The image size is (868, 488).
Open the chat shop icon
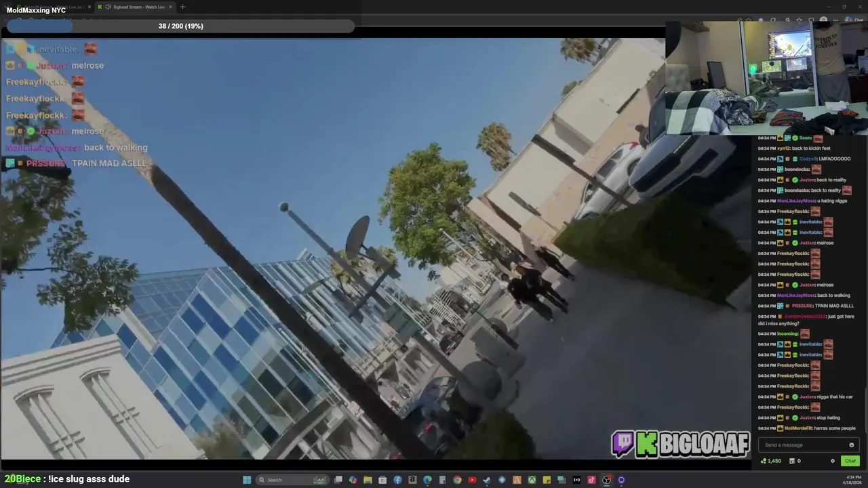click(791, 461)
